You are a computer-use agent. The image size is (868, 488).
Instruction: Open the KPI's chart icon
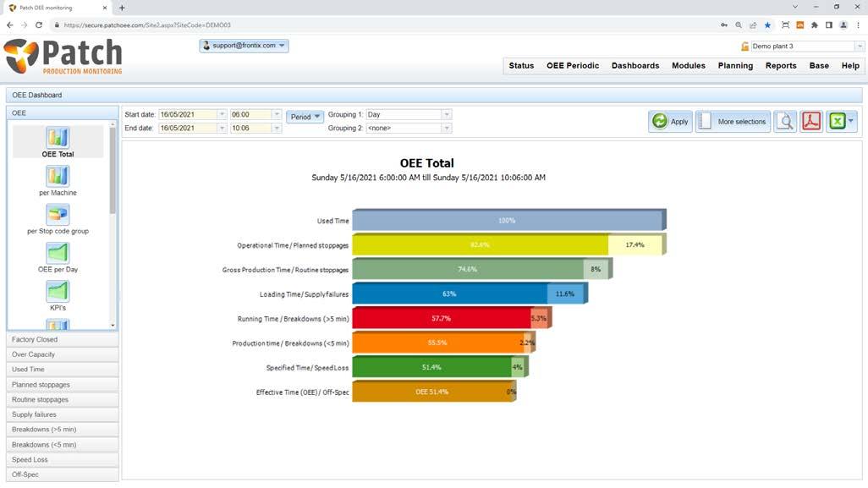[58, 291]
